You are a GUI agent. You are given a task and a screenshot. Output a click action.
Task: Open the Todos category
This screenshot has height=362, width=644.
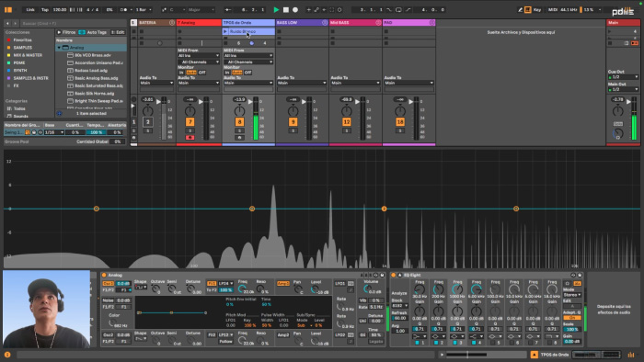[19, 108]
